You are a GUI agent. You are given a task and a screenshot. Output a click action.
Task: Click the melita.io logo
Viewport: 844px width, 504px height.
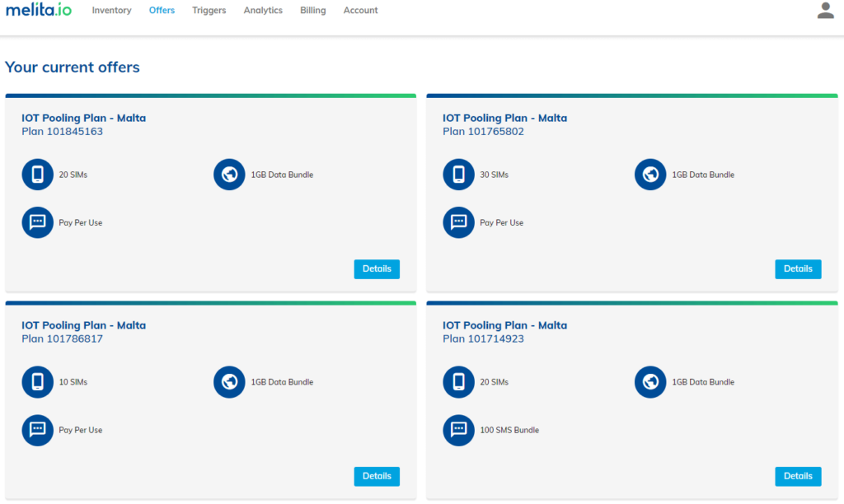(39, 11)
